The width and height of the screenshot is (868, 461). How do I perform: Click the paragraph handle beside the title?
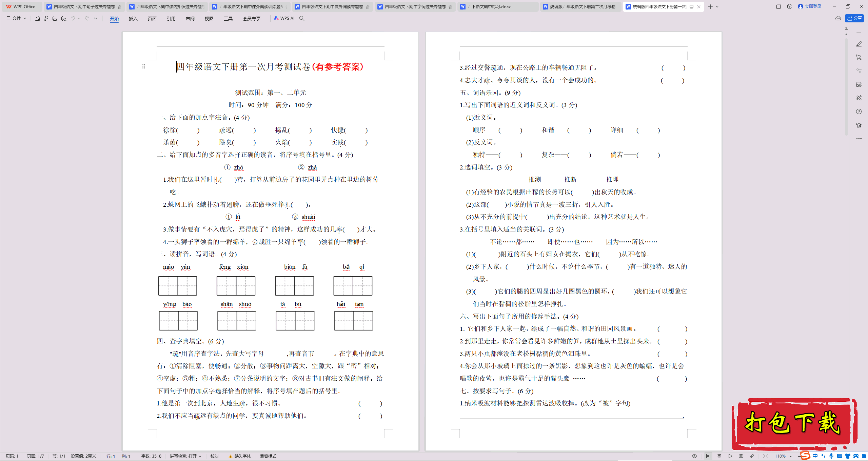(x=144, y=66)
